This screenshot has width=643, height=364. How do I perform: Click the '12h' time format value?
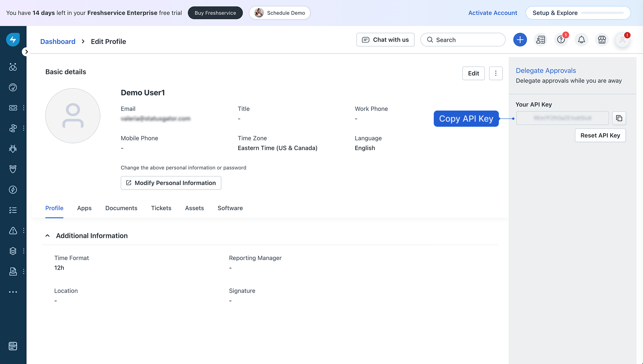pyautogui.click(x=59, y=268)
